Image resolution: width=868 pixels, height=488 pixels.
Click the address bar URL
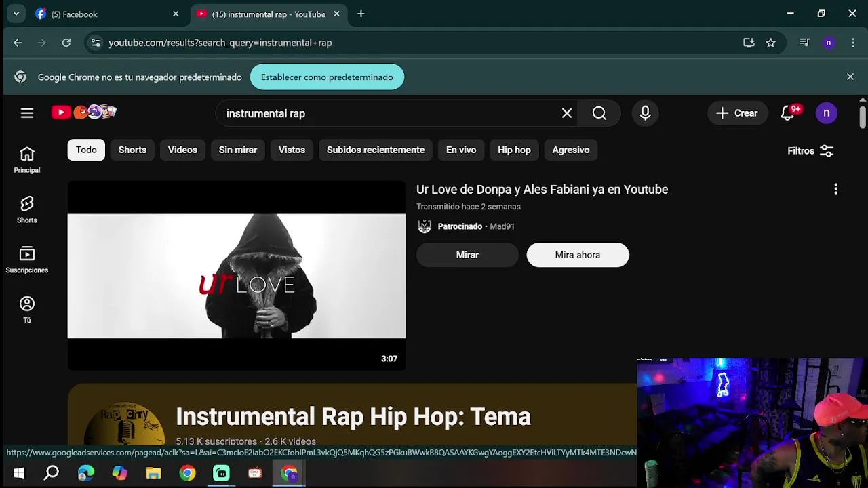point(220,43)
